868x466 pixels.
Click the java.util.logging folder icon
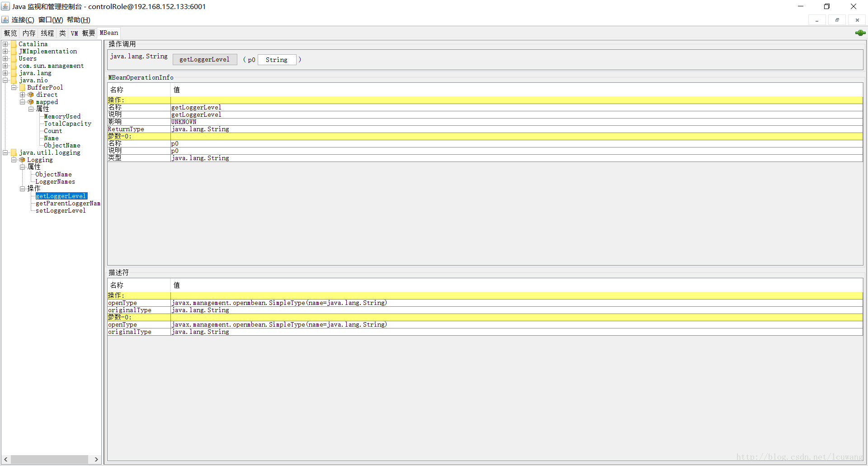click(x=14, y=152)
